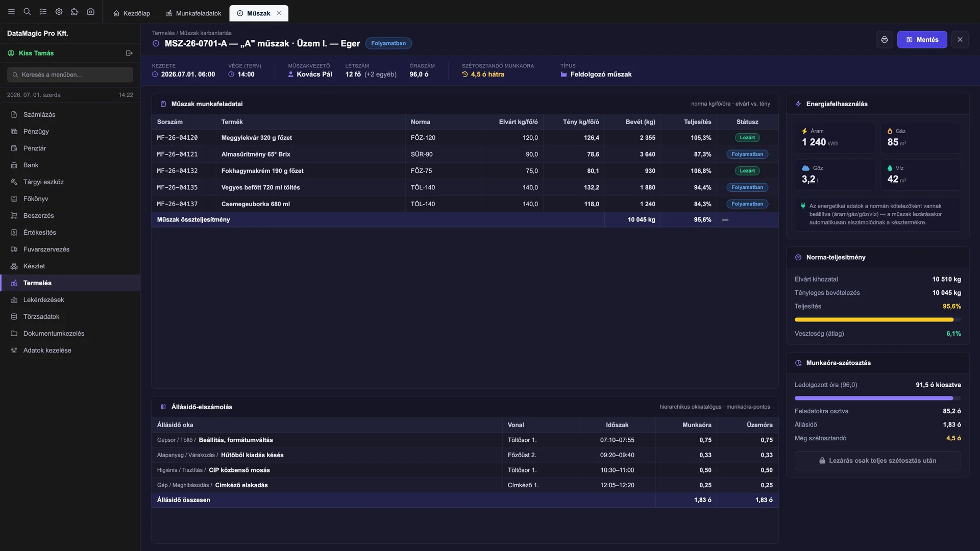
Task: Open Készlet in the sidebar
Action: pyautogui.click(x=70, y=266)
